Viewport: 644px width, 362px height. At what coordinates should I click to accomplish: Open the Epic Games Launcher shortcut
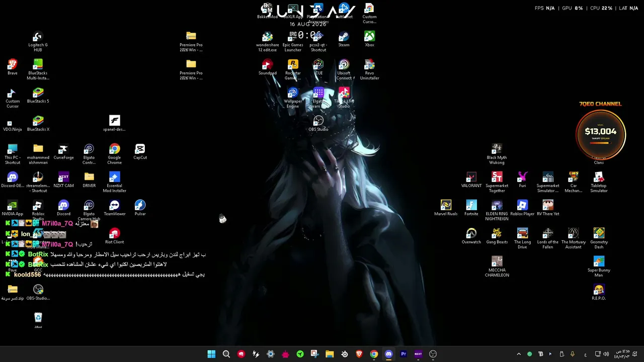point(293,42)
